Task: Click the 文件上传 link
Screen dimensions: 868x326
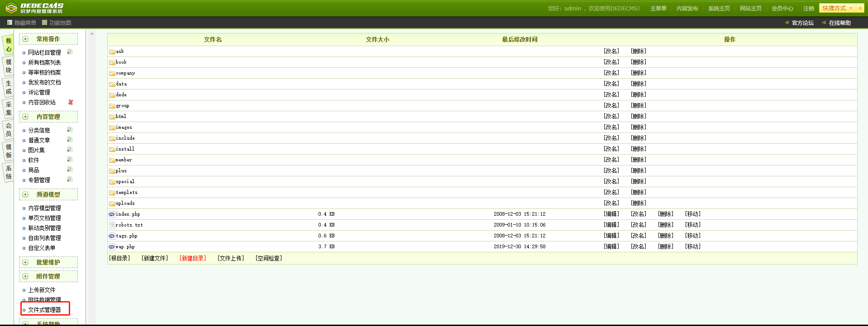Action: tap(231, 258)
